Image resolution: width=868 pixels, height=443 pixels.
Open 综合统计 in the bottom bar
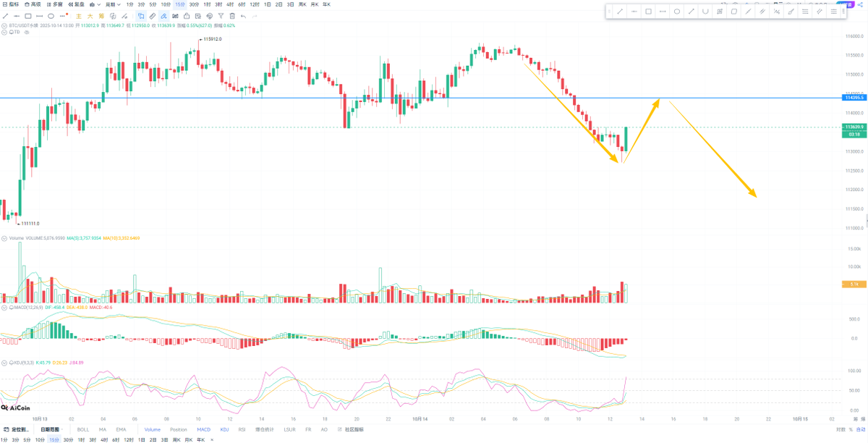pyautogui.click(x=265, y=429)
